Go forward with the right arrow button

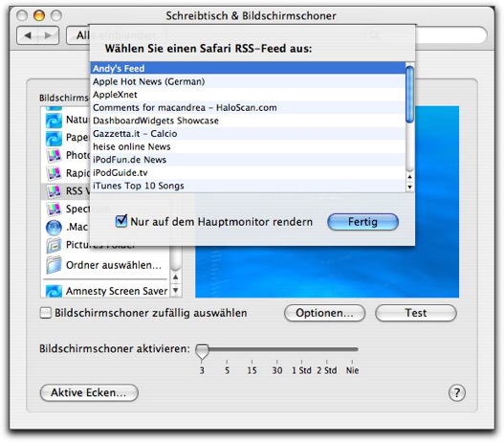pos(48,35)
